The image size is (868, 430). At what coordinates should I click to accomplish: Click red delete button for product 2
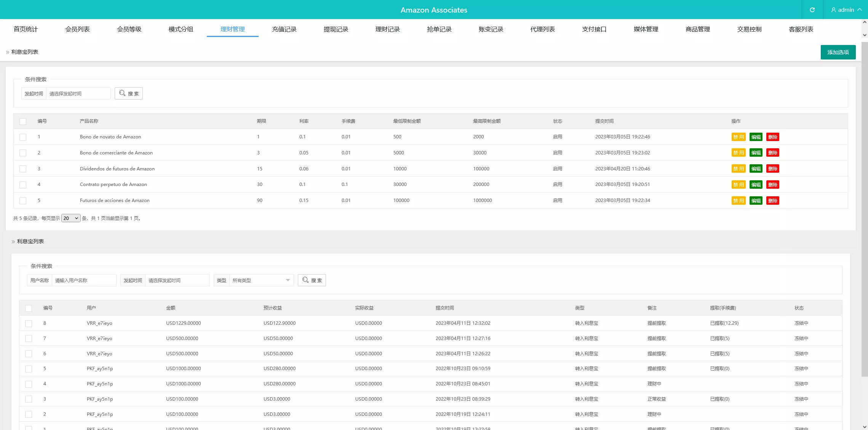click(772, 153)
